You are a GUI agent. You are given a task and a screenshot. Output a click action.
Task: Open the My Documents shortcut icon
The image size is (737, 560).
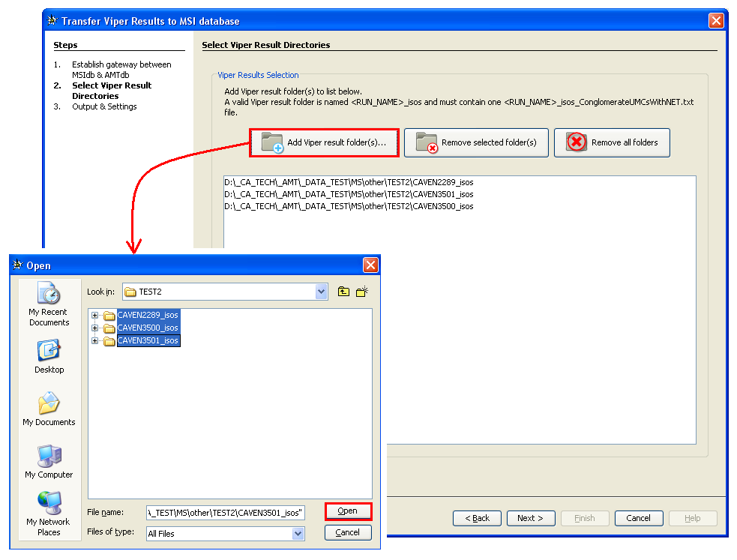[49, 409]
